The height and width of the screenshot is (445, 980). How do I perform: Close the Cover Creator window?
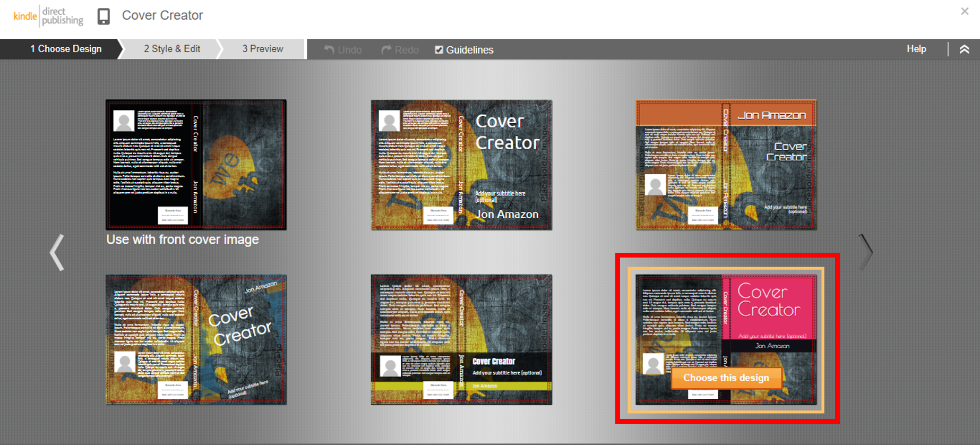965,11
